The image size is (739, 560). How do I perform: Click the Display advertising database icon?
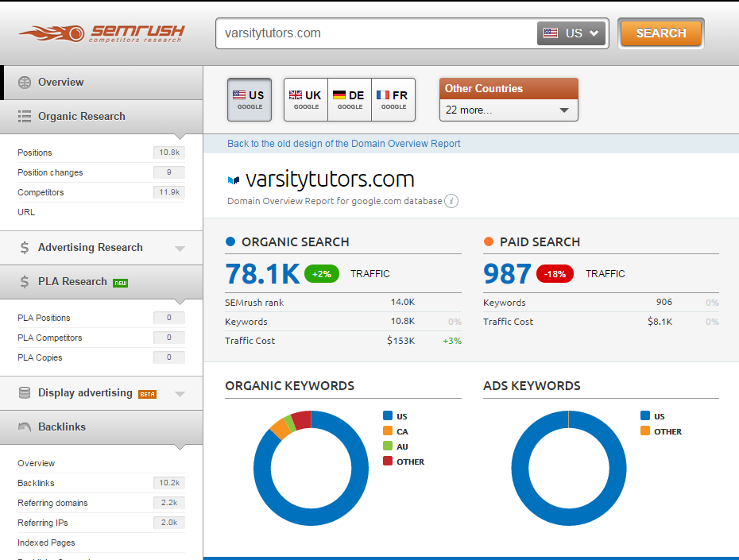25,393
